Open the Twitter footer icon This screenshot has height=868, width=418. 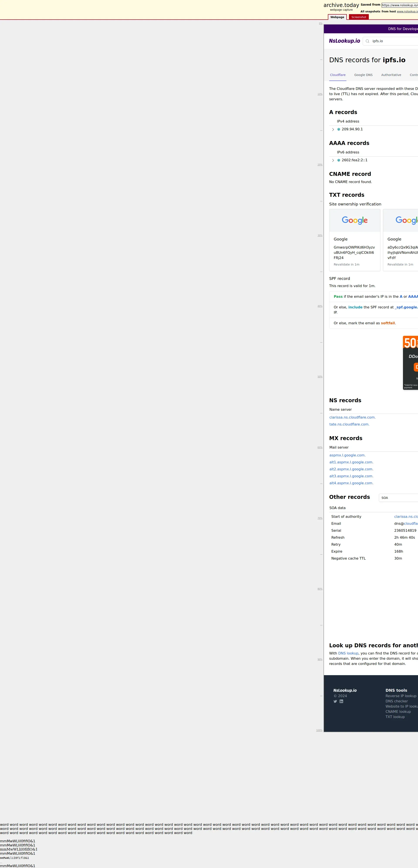[335, 701]
